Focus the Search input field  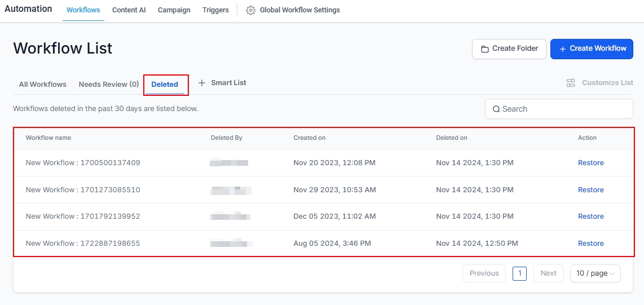pyautogui.click(x=564, y=109)
